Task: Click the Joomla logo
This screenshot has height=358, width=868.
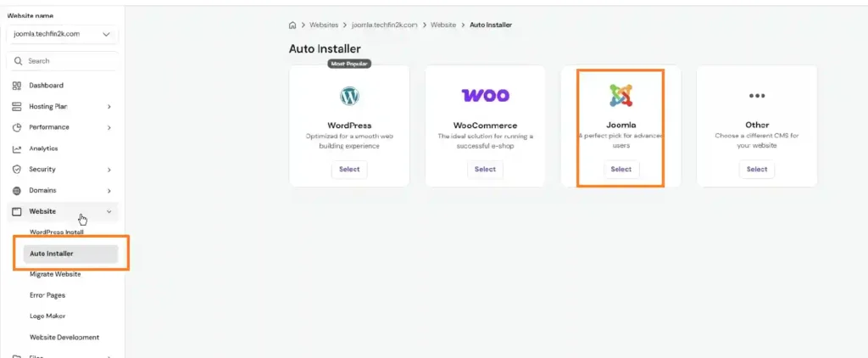Action: [x=620, y=95]
